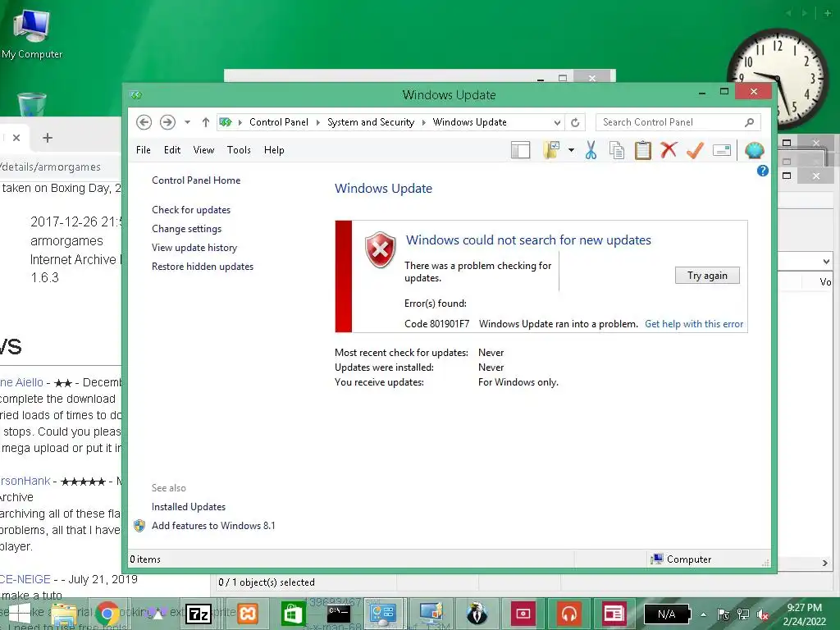Screen dimensions: 840x630
Task: Click the orange checkmark Properties icon
Action: 695,151
